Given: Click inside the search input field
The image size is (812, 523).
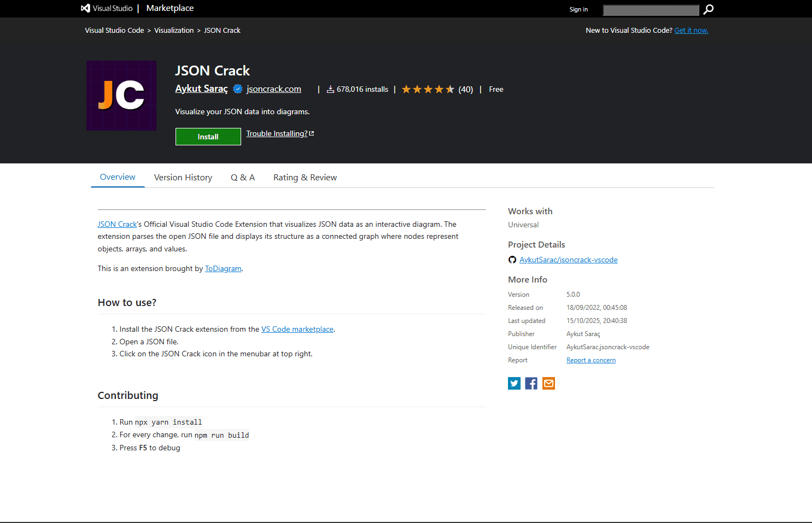Looking at the screenshot, I should click(651, 10).
